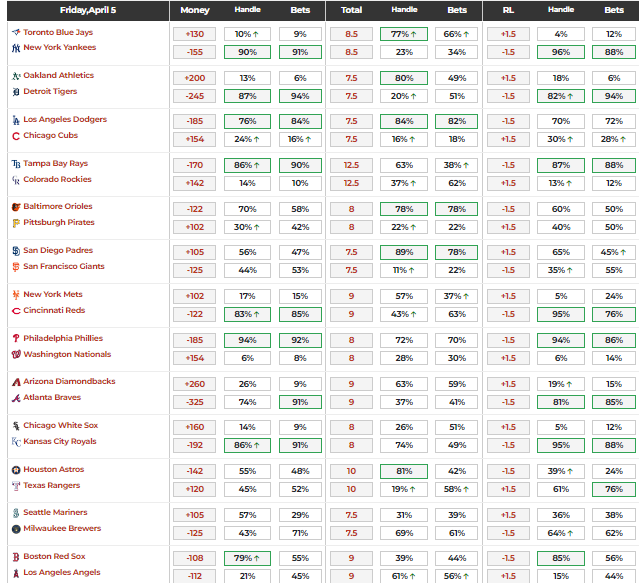Click the Washington Nationals logo icon
Viewport: 644px width, 583px height.
pos(16,354)
